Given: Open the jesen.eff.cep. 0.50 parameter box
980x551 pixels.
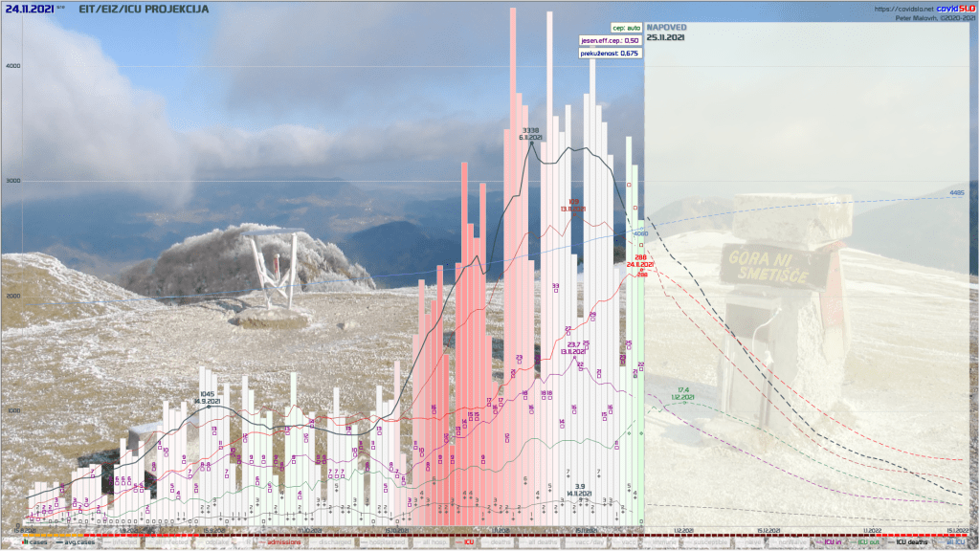Looking at the screenshot, I should (x=612, y=41).
